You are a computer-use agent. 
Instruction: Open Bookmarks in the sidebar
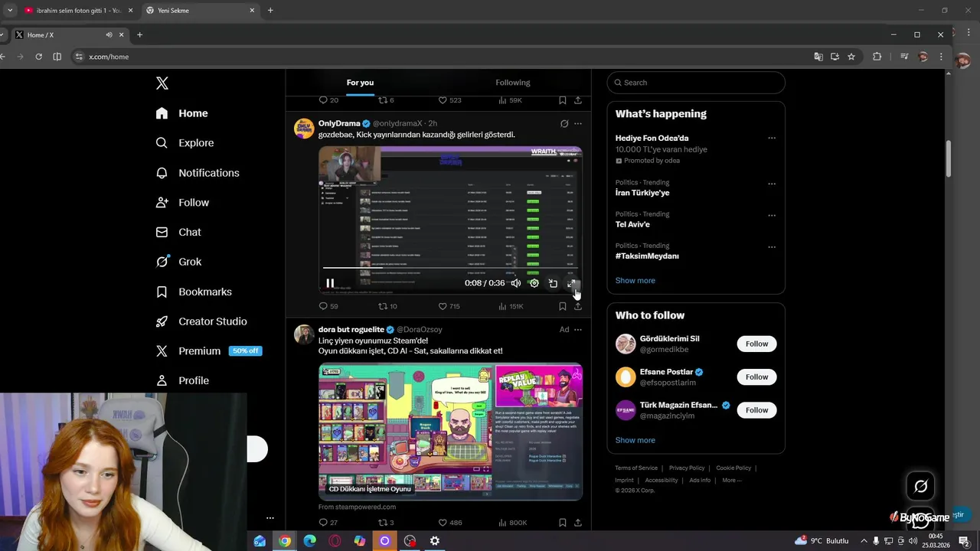[193, 292]
